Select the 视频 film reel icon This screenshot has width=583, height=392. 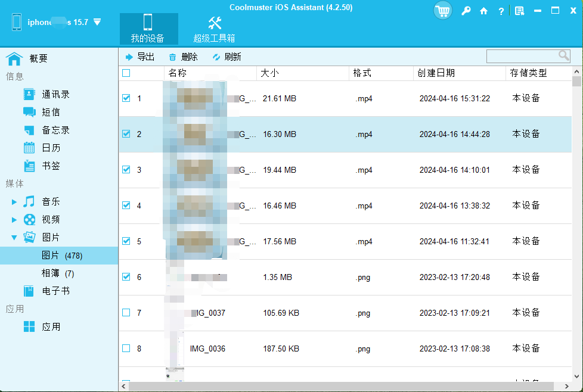coord(29,220)
